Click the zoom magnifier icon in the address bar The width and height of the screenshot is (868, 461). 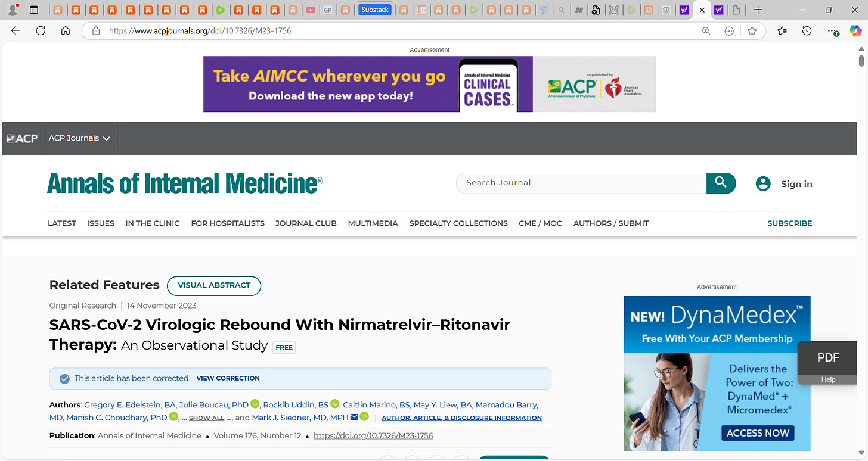[x=706, y=31]
